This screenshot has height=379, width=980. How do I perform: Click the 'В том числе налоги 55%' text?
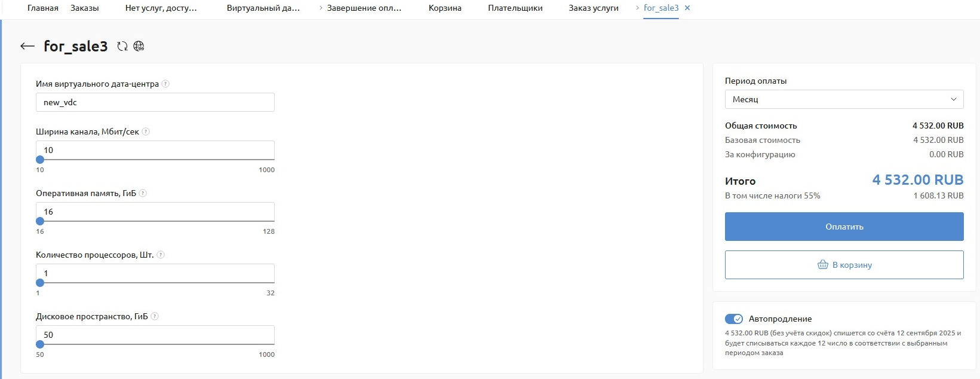[773, 195]
